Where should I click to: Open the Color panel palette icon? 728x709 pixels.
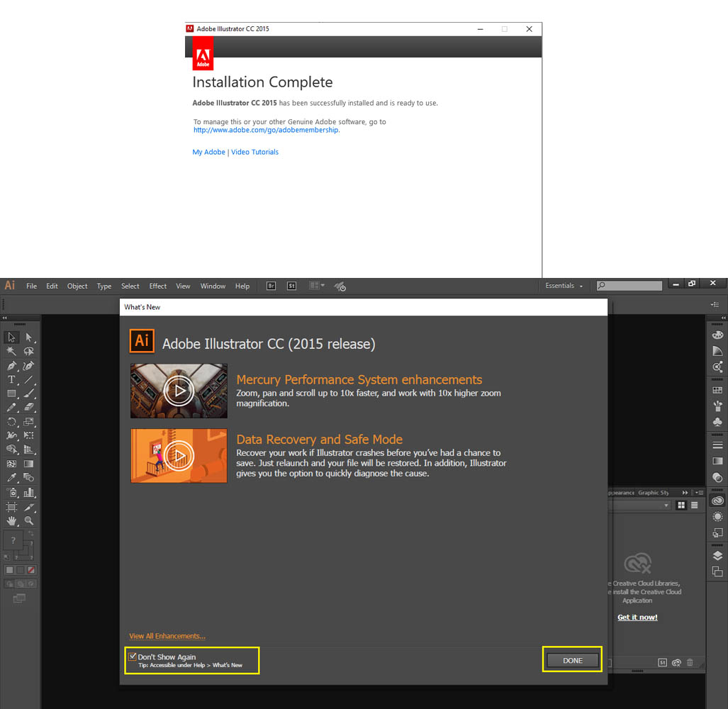(x=717, y=335)
